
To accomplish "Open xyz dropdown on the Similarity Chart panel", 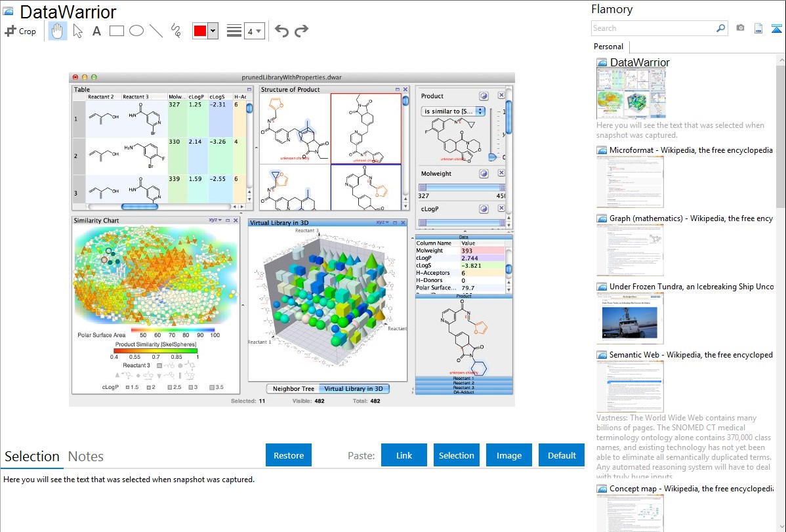I will click(216, 220).
